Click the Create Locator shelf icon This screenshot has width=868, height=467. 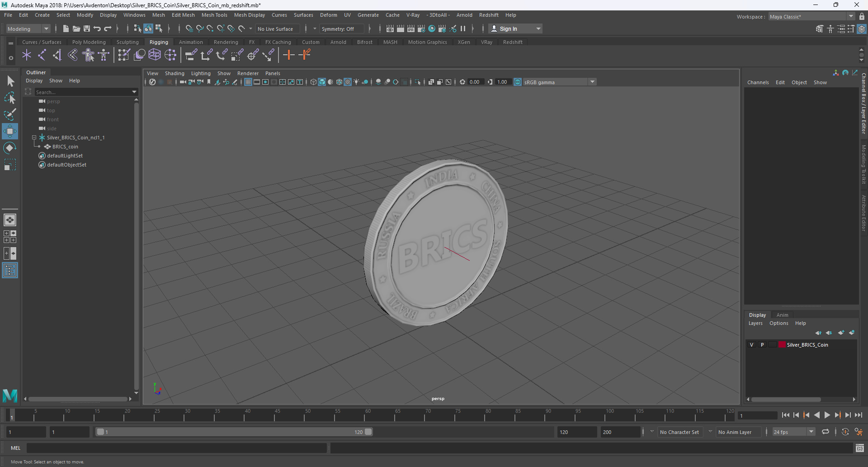point(27,55)
